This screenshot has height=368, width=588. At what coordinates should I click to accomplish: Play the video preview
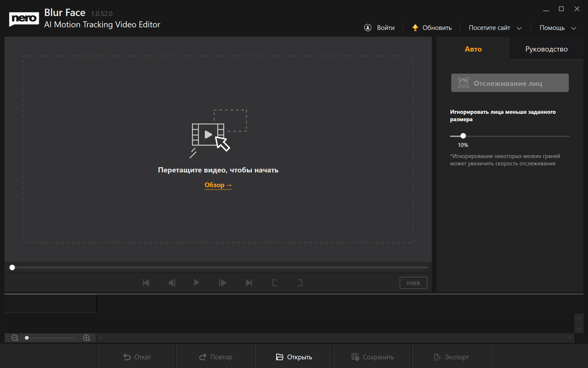196,282
